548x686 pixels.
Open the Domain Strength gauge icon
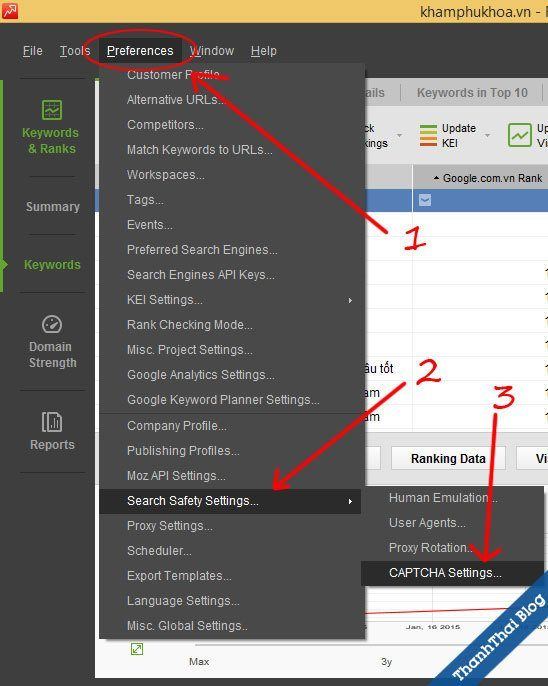tap(52, 324)
